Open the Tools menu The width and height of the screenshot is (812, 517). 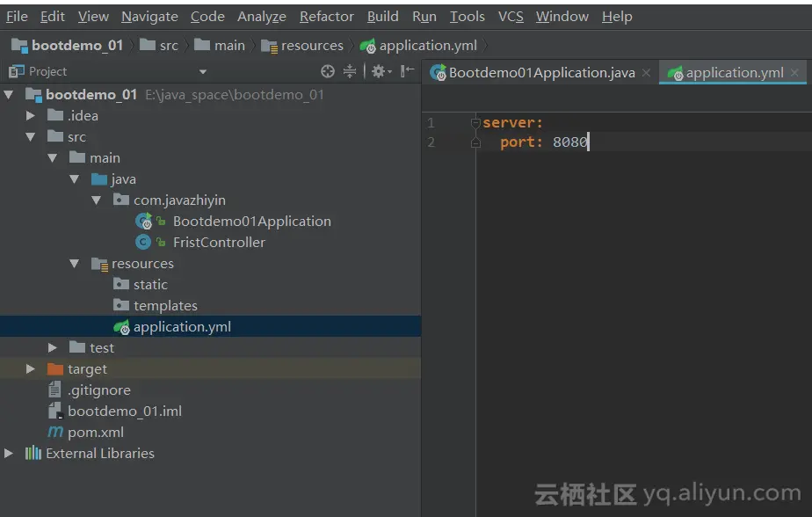tap(468, 17)
